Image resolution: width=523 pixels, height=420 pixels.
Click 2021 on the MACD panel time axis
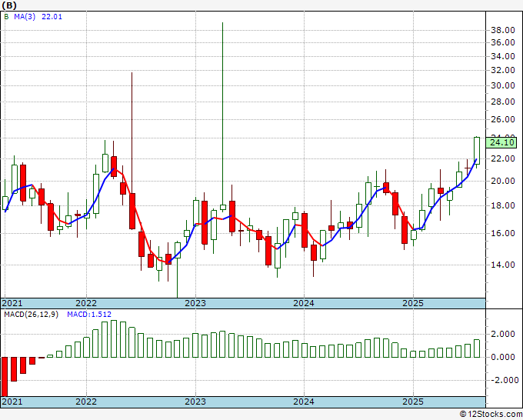12,402
